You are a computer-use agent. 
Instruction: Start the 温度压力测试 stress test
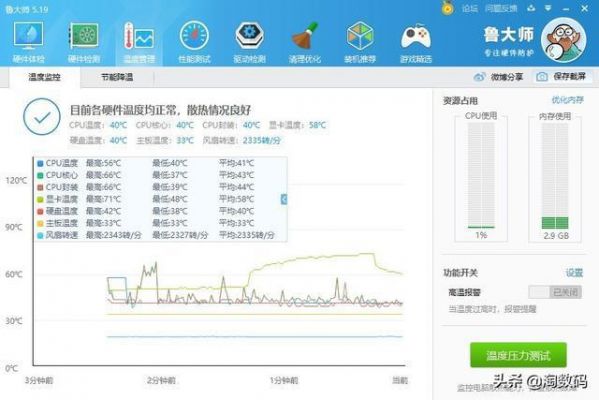(x=518, y=355)
